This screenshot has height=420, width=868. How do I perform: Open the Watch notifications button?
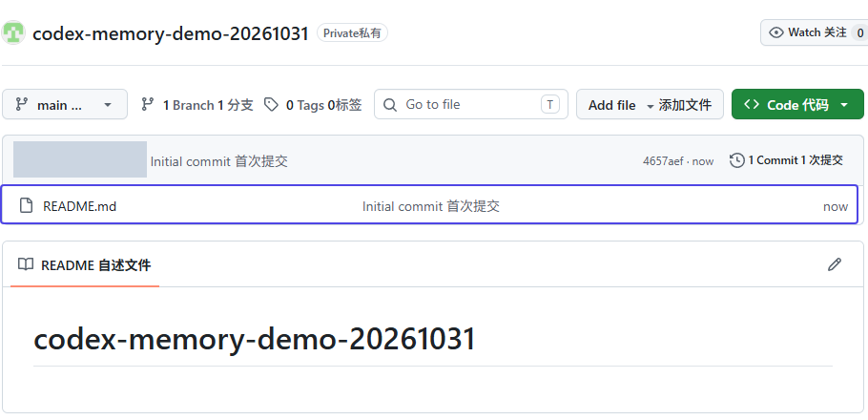pyautogui.click(x=814, y=32)
